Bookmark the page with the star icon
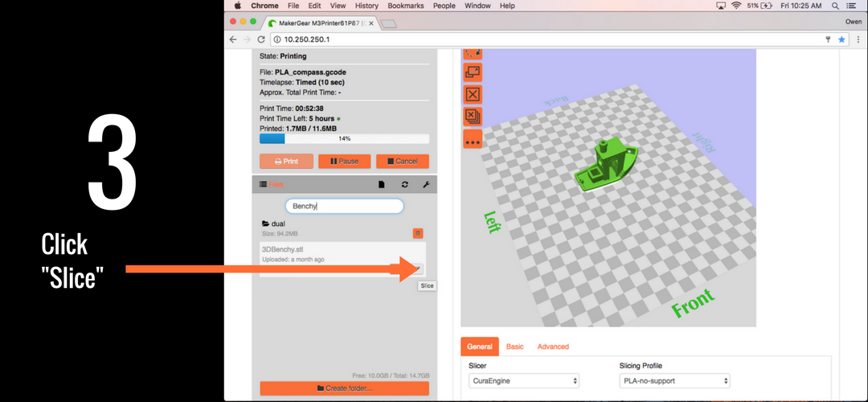 point(841,39)
